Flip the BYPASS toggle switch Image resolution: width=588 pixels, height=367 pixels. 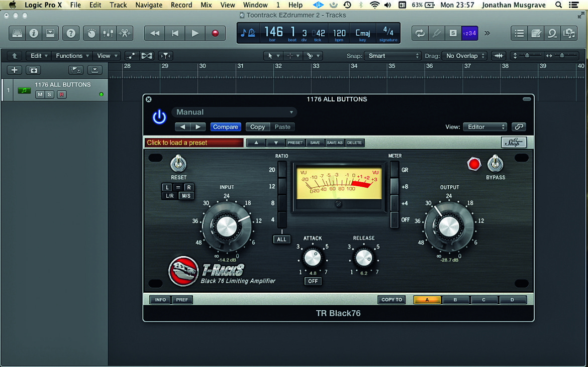495,164
